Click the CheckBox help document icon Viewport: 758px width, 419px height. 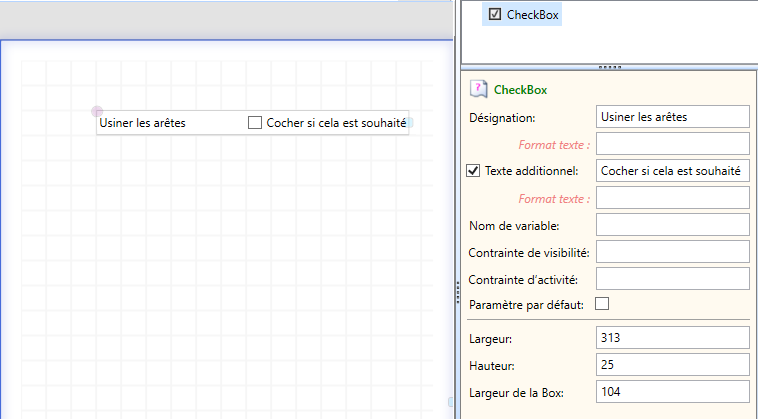[x=478, y=89]
